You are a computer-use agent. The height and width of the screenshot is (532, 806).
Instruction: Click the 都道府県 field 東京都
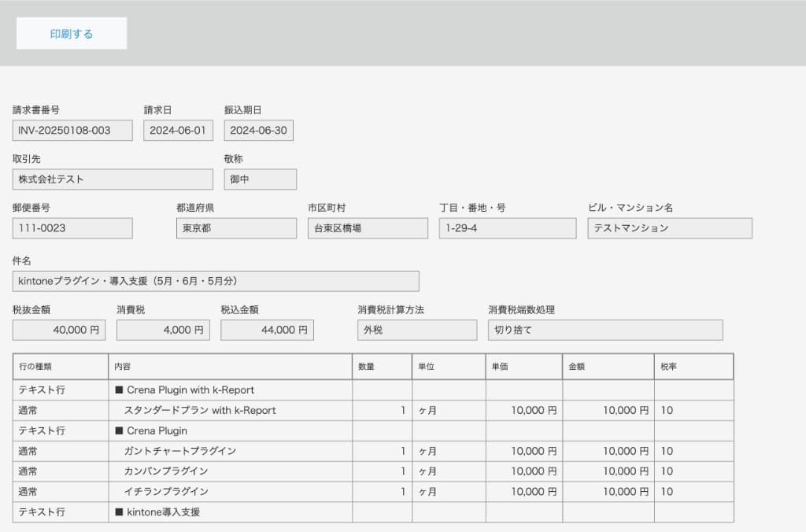(x=236, y=228)
